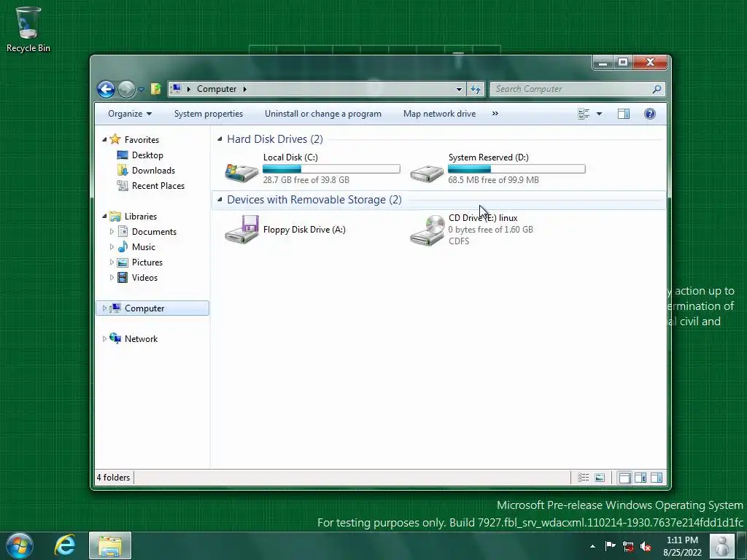Screen dimensions: 747x560
Task: Click the System Reserved (D:) usage bar
Action: coord(516,168)
